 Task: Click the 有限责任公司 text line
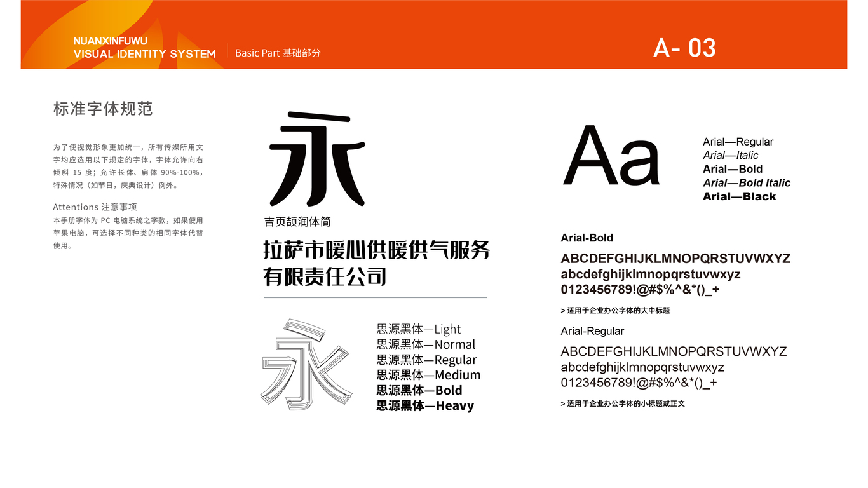point(325,277)
